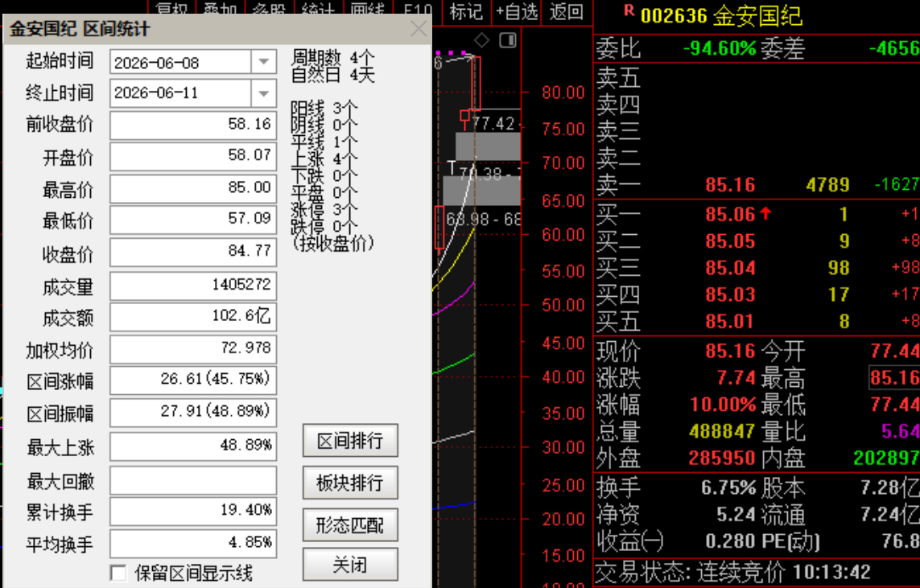The image size is (920, 588).
Task: Click the 买一 bid price 85.06
Action: 730,214
